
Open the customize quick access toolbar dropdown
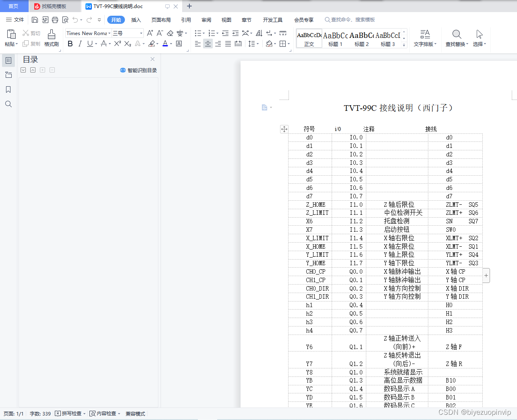pos(99,20)
